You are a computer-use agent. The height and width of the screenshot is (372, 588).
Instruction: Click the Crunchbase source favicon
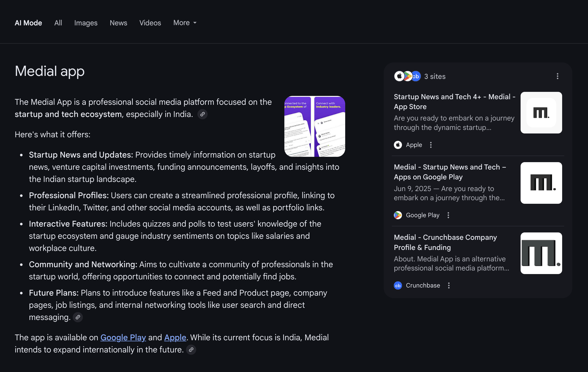point(398,285)
